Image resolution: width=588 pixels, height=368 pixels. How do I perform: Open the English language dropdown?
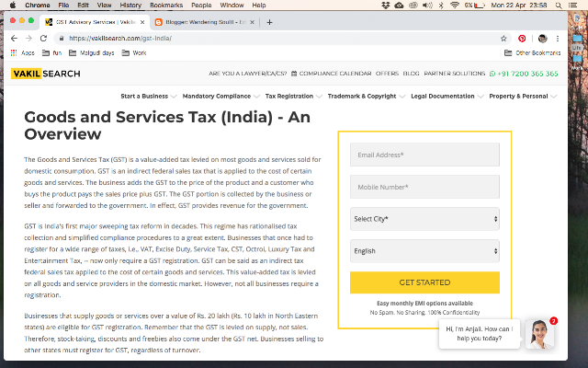[424, 251]
